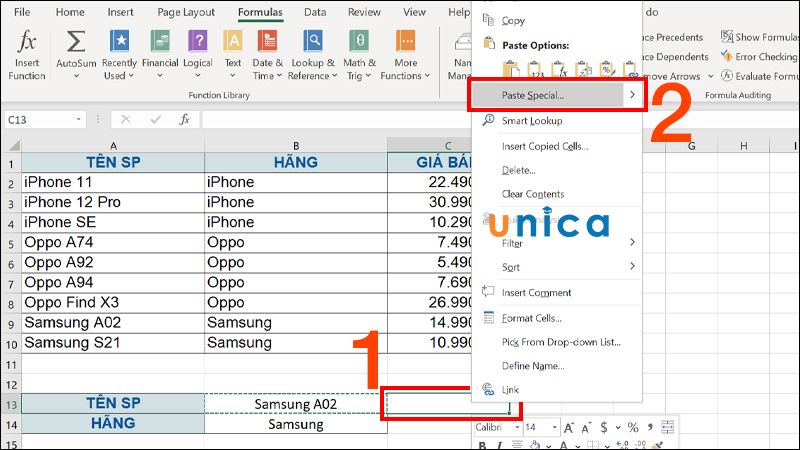The image size is (800, 450).
Task: Click the Select All corner triangle
Action: 14,146
